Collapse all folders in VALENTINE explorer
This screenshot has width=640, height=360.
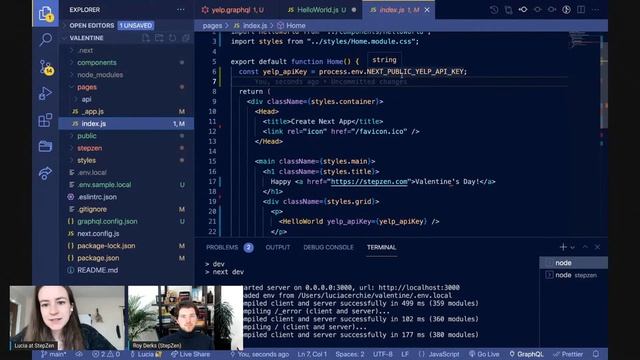click(x=186, y=38)
